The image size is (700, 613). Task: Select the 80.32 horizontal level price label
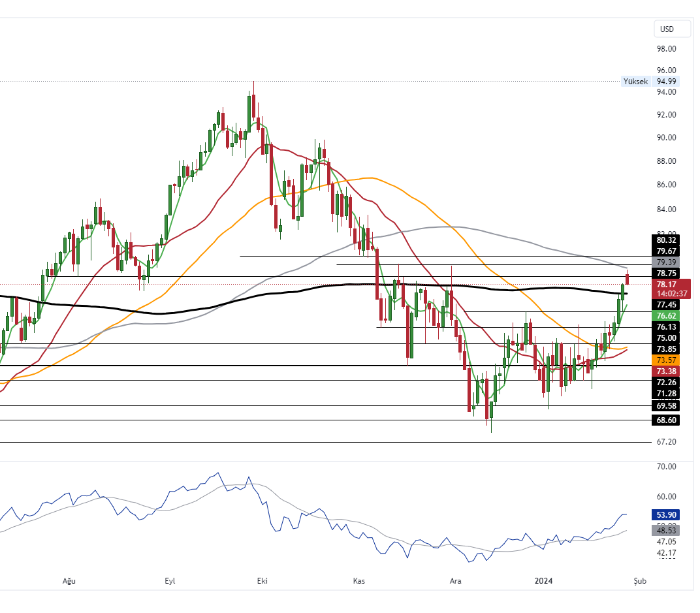(x=666, y=240)
